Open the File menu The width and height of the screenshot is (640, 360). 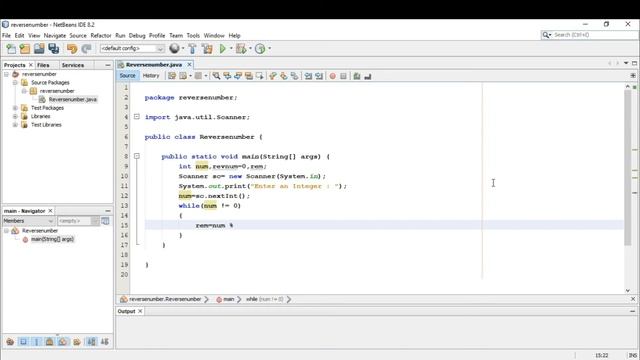click(6, 36)
